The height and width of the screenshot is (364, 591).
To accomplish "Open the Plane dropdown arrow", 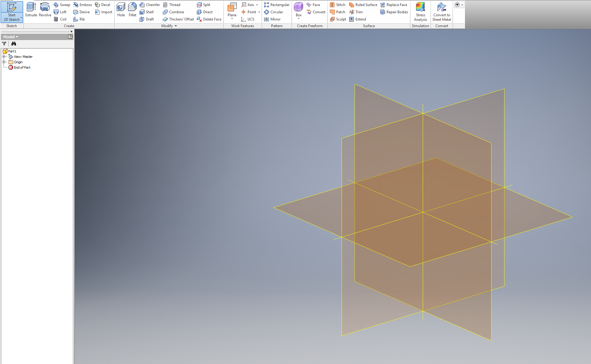I will (x=232, y=18).
